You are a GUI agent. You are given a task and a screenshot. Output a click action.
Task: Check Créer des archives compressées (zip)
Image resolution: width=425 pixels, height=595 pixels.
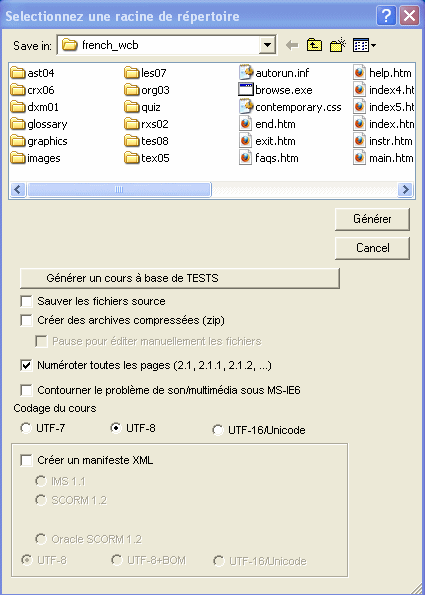(26, 320)
